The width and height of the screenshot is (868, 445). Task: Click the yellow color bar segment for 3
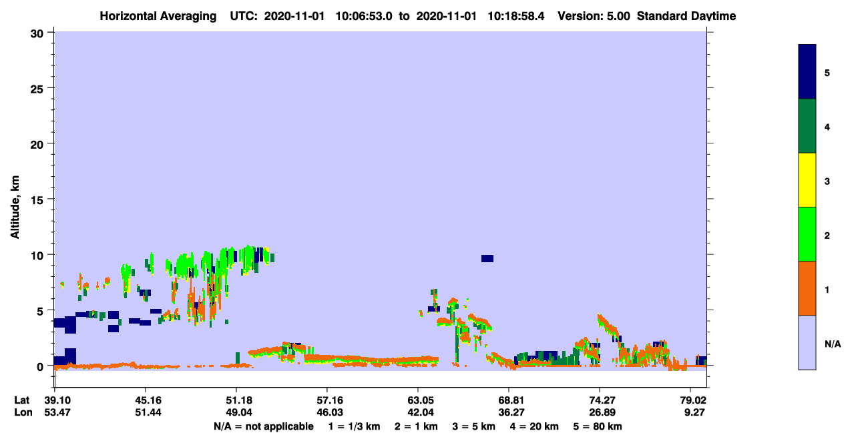coord(807,180)
